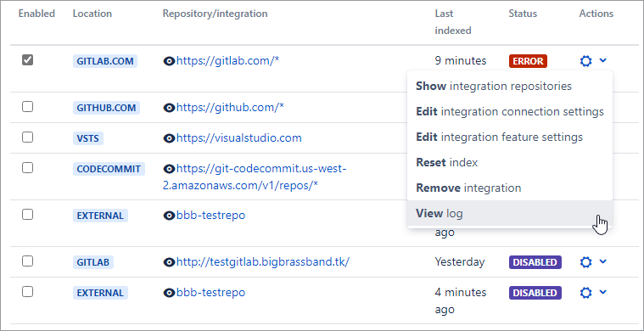Enable the GITHUB.COM integration checkbox
The width and height of the screenshot is (644, 331).
[27, 107]
